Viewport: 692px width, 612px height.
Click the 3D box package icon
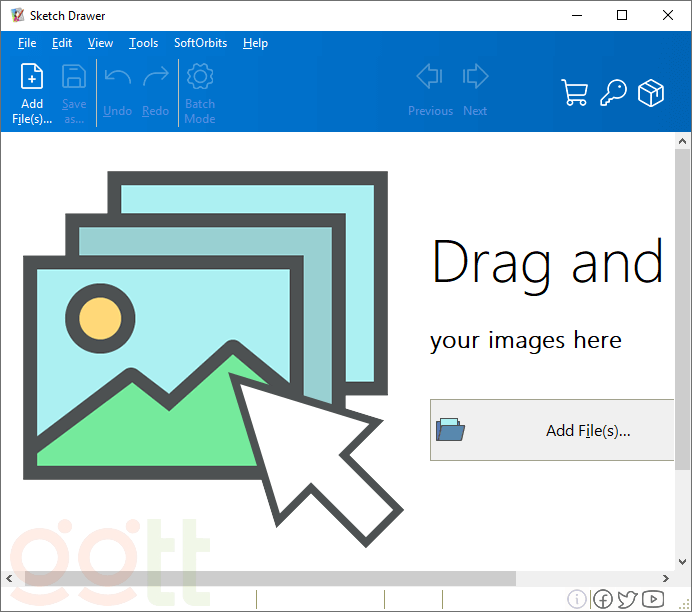coord(651,93)
